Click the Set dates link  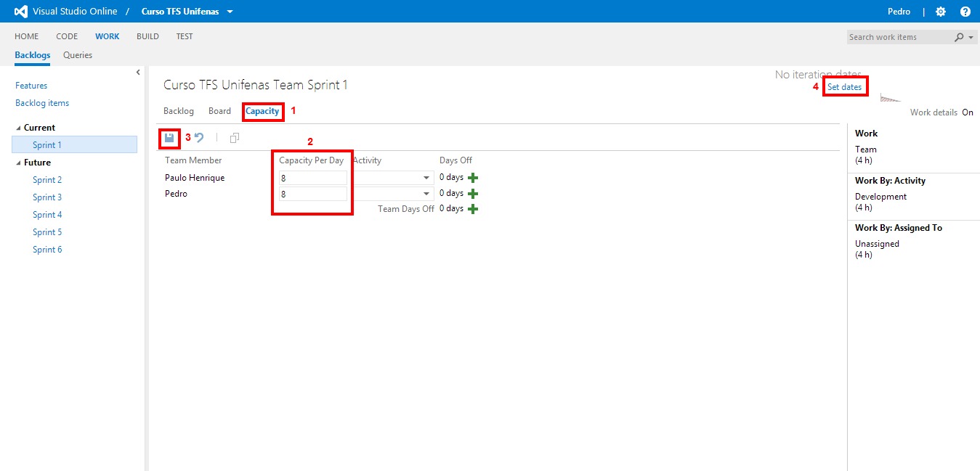[845, 87]
